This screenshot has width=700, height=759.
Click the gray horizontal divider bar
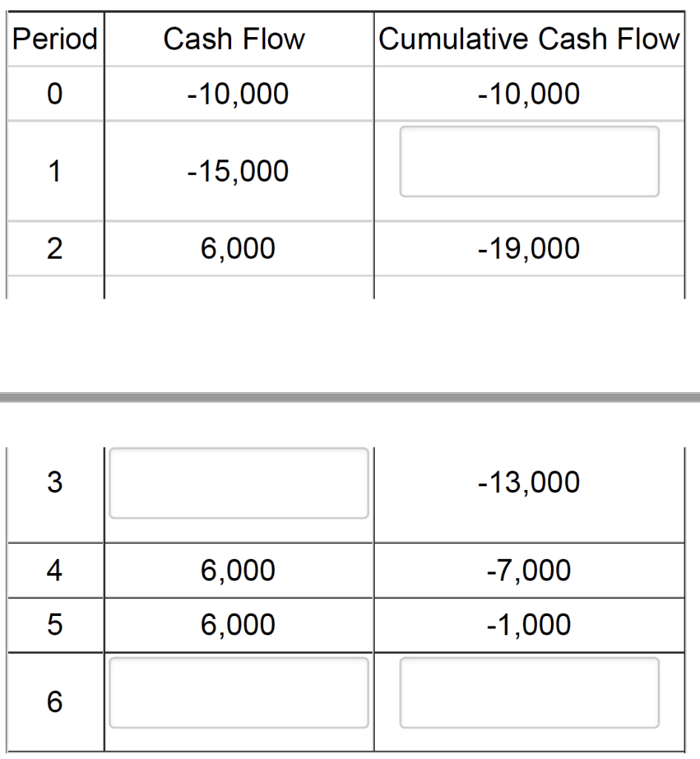point(350,397)
